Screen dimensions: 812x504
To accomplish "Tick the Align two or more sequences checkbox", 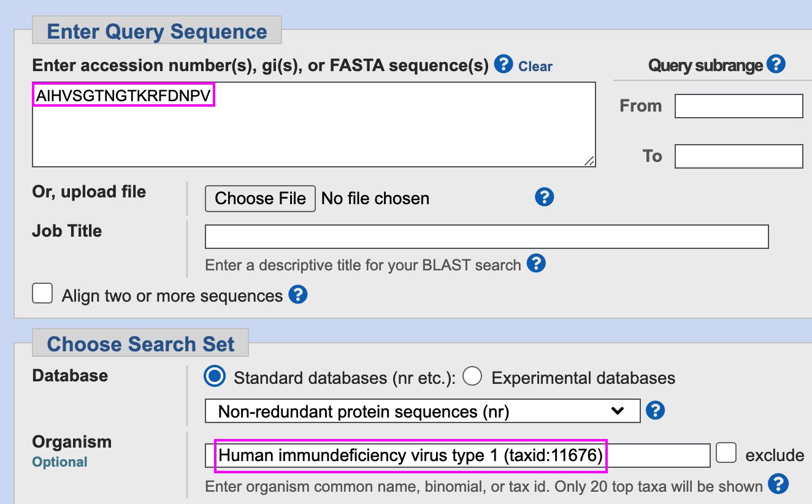I will (x=42, y=294).
